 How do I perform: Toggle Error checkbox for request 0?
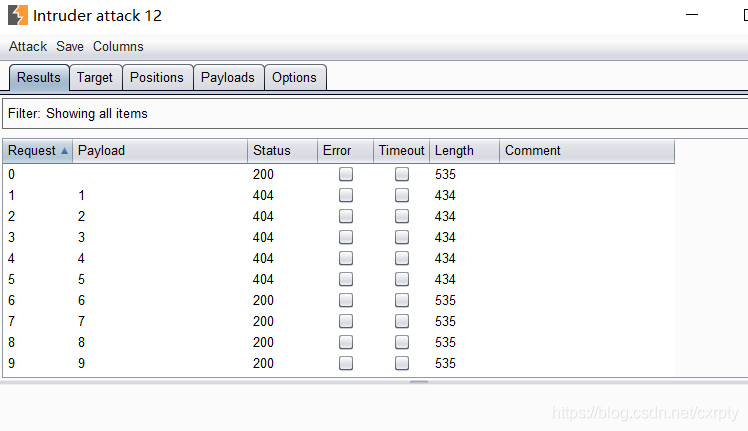[346, 174]
